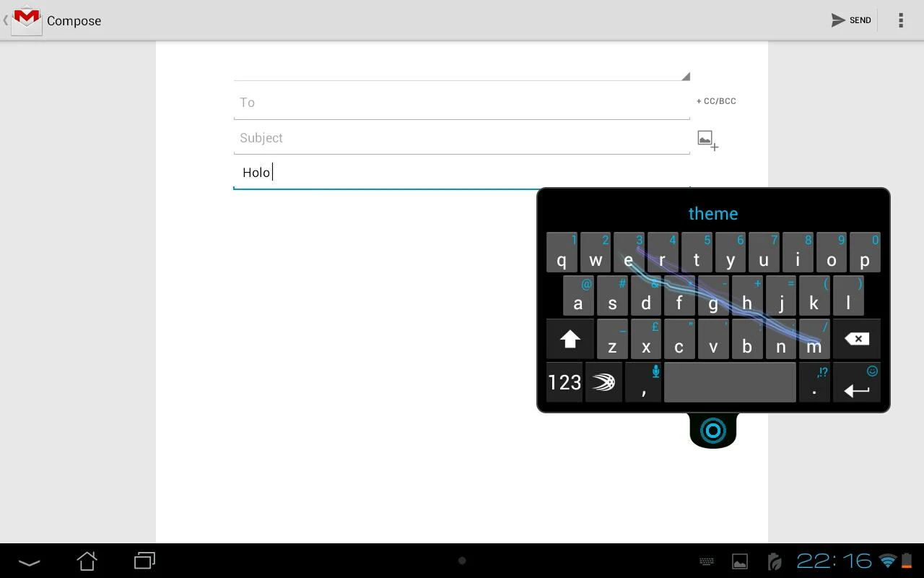Place cursor in body text Holo
Viewport: 924px width, 578px height.
256,172
